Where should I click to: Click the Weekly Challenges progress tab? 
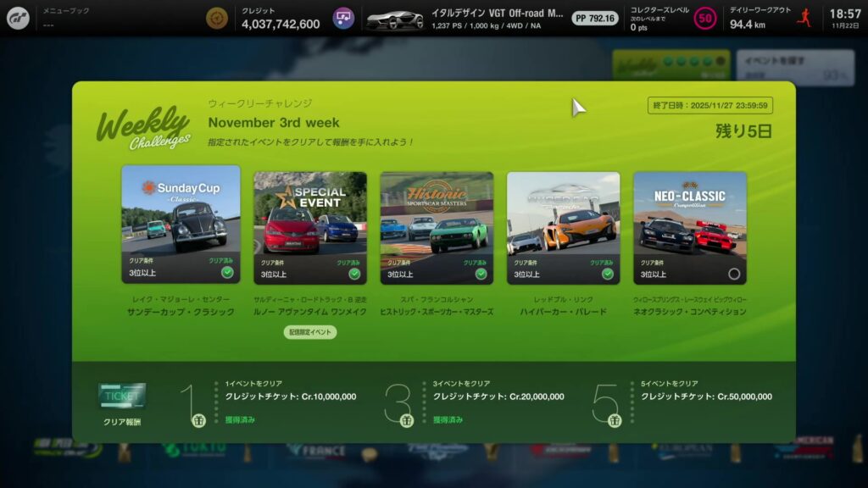click(670, 65)
